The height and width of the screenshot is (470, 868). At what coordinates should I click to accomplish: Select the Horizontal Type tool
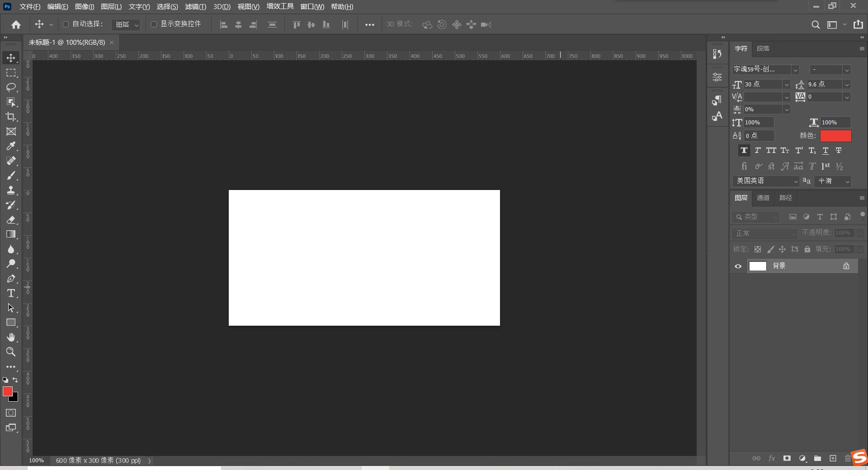[x=11, y=293]
